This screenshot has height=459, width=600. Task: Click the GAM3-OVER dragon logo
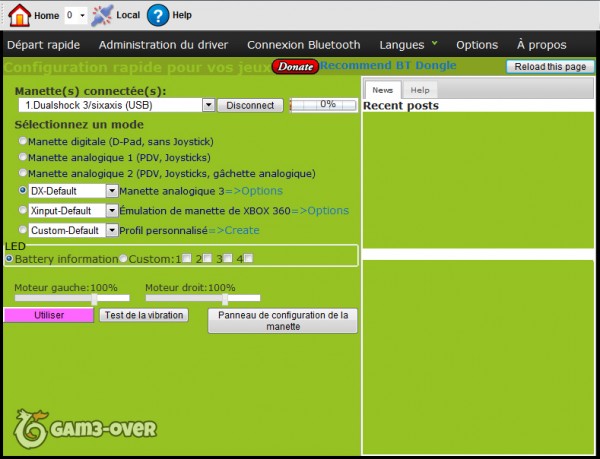click(30, 429)
